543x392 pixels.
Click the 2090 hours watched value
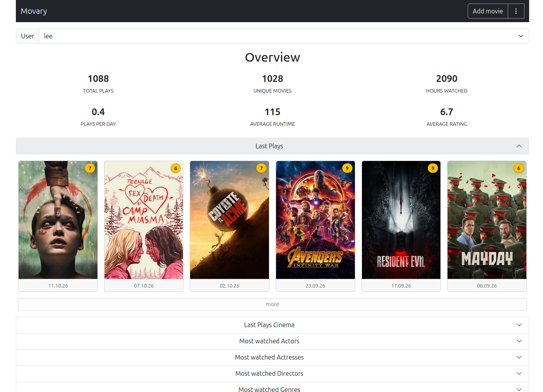coord(447,79)
